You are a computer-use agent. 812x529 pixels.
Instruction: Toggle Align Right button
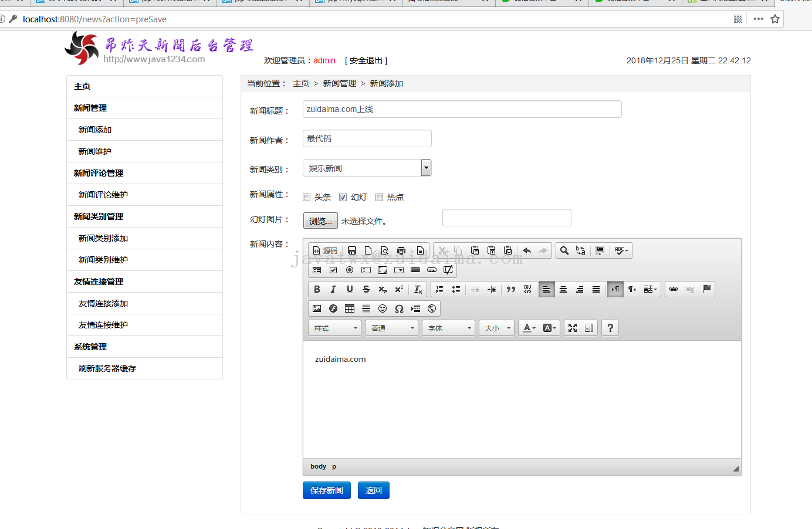[580, 289]
